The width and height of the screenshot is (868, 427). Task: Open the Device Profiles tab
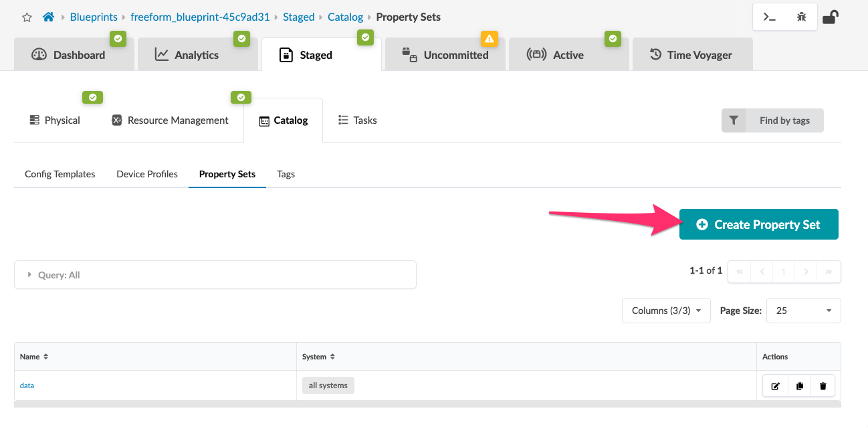tap(147, 174)
